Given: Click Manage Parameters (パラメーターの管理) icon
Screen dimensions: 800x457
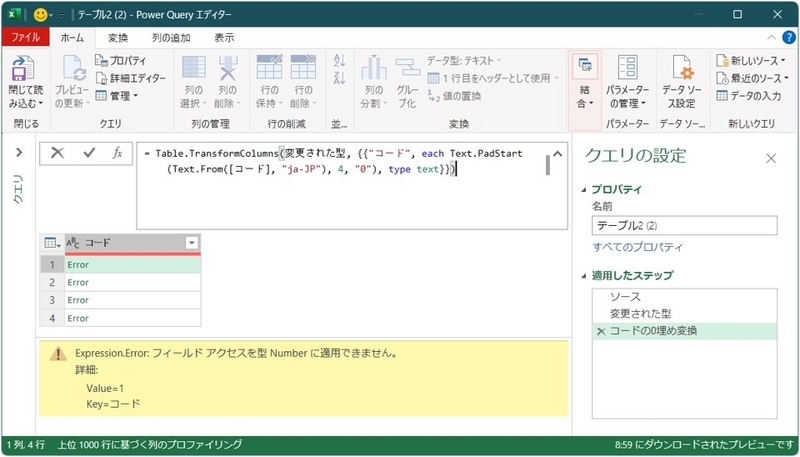Looking at the screenshot, I should coord(627,67).
